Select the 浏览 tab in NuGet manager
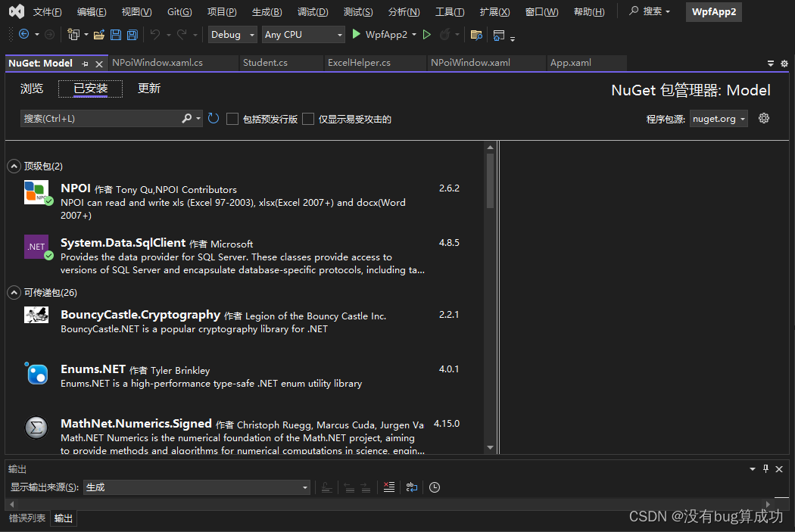Image resolution: width=795 pixels, height=532 pixels. click(32, 89)
